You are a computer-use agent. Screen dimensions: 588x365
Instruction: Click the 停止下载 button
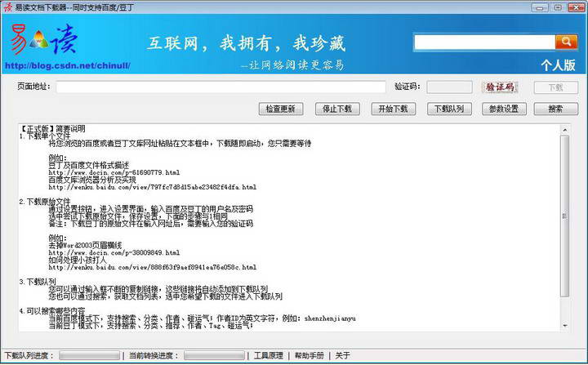(x=337, y=109)
